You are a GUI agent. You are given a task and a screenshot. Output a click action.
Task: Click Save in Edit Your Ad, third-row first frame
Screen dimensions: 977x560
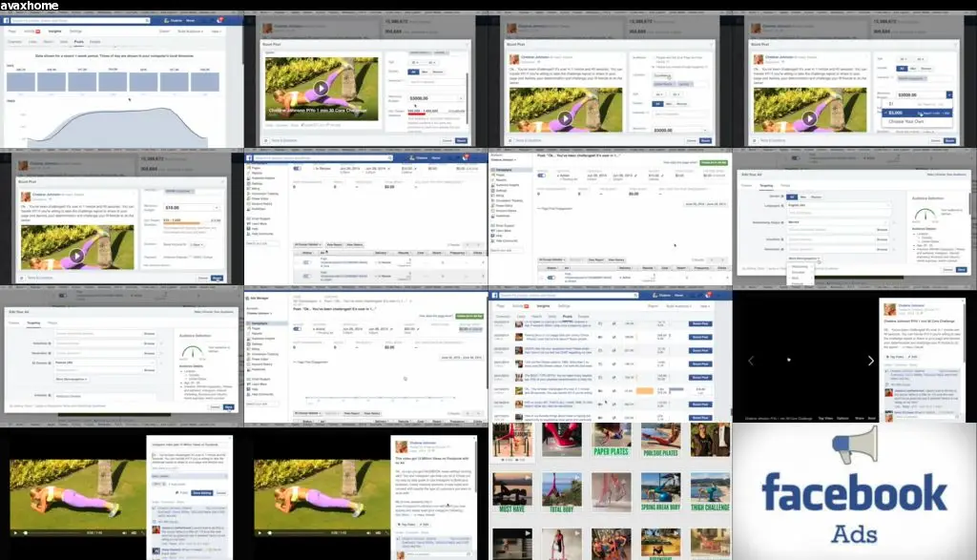coord(229,406)
